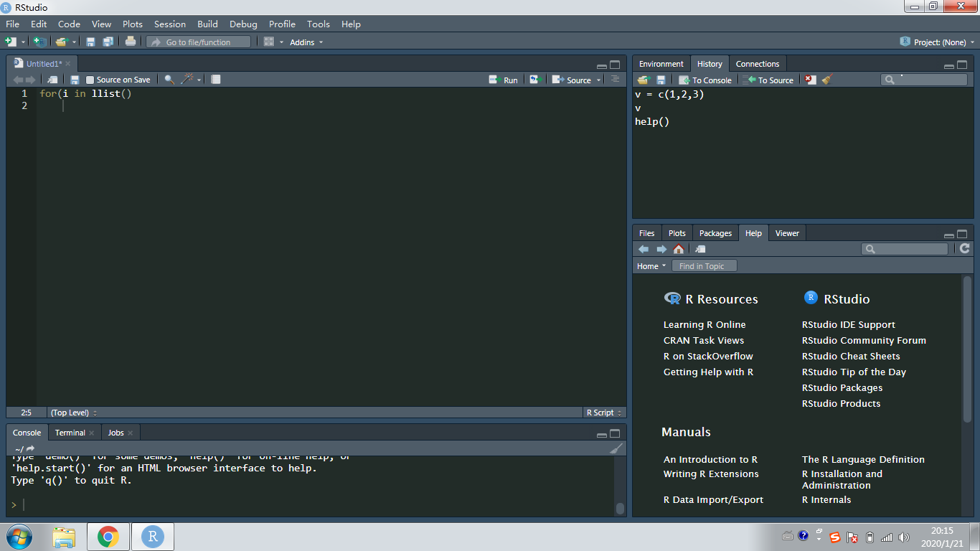This screenshot has width=980, height=551.
Task: Click the Show in New Window editor icon
Action: pyautogui.click(x=52, y=80)
